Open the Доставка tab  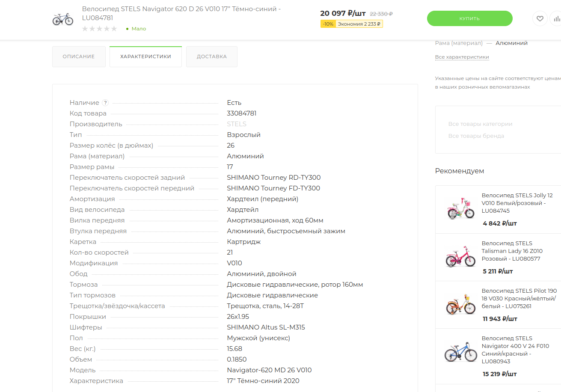click(x=212, y=56)
